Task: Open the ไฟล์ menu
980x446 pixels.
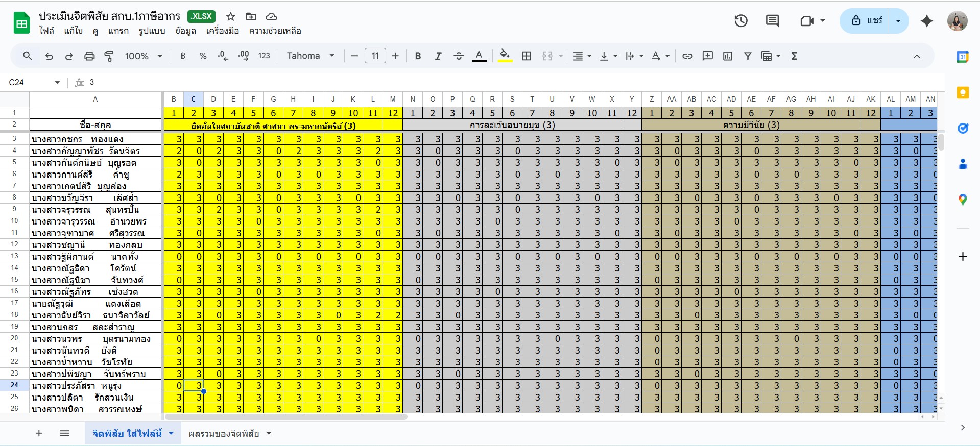Action: [x=46, y=31]
